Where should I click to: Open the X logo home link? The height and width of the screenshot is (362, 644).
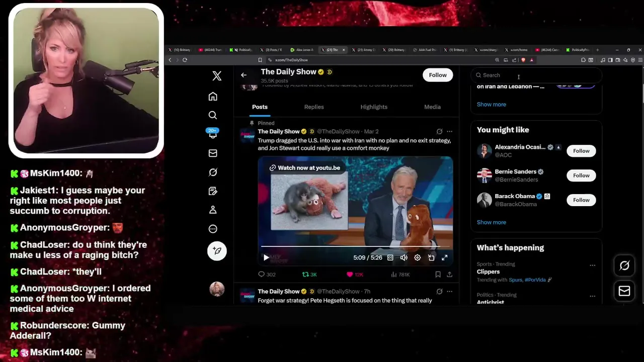[x=217, y=76]
